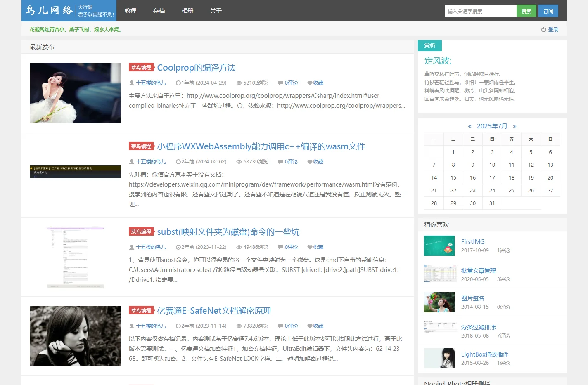
Task: Click the blue 订阅 button
Action: [548, 11]
